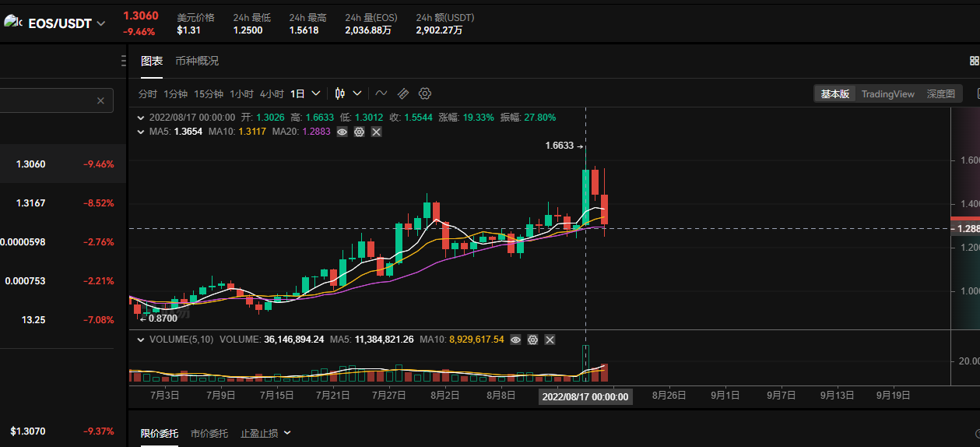Select the 15分钟 interval
980x447 pixels.
(209, 93)
